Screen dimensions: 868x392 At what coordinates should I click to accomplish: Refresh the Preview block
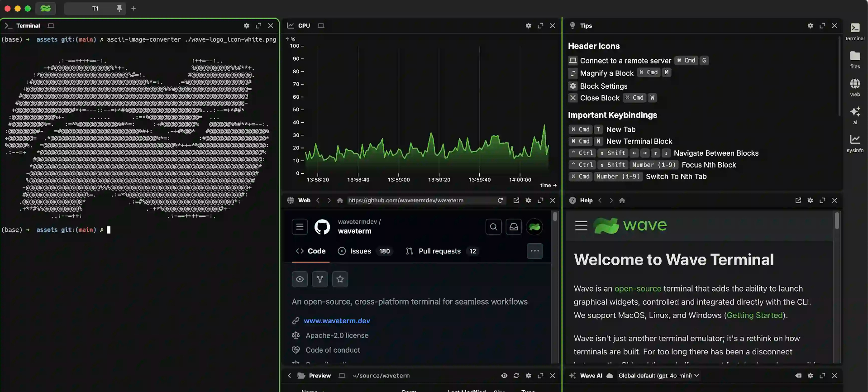pyautogui.click(x=516, y=376)
